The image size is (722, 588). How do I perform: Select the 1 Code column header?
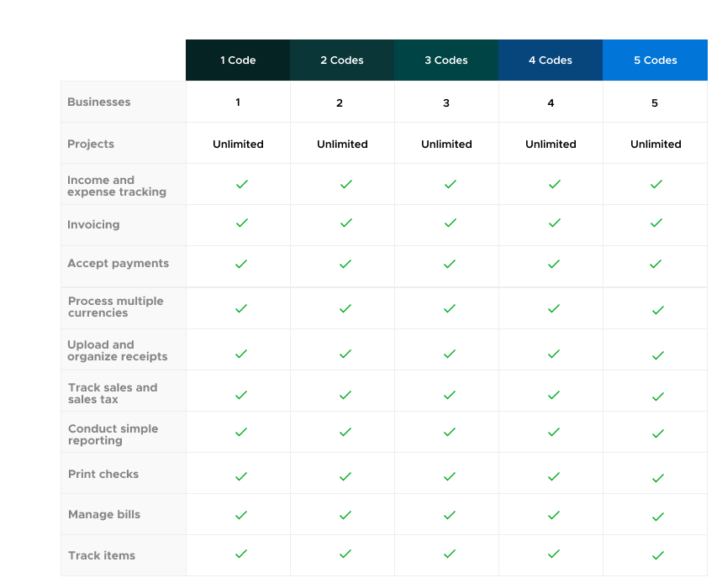238,60
